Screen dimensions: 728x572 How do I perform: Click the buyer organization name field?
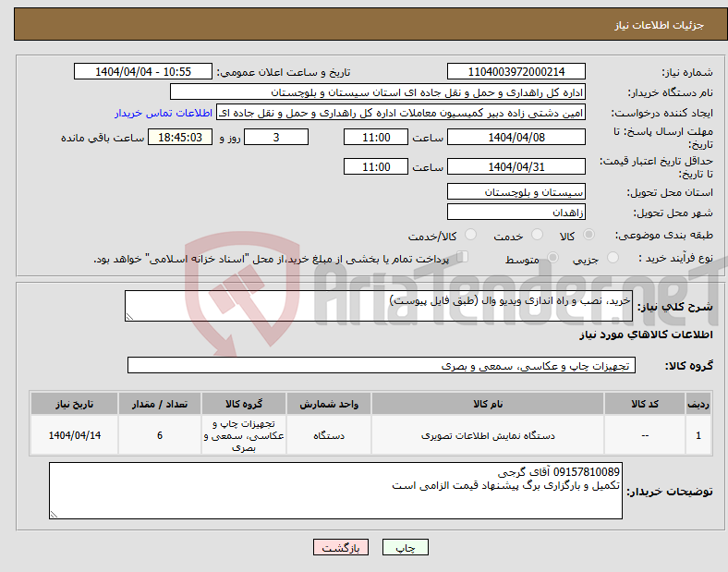(378, 91)
